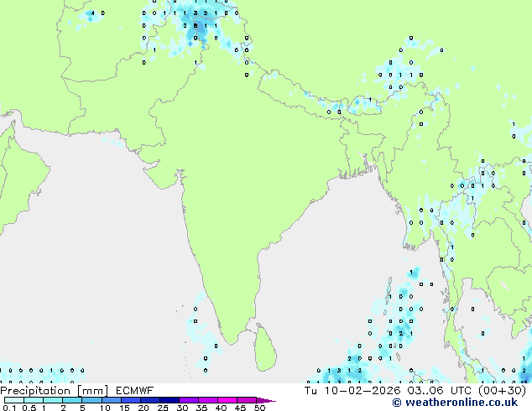Click the legend value '0.1'

9,408
